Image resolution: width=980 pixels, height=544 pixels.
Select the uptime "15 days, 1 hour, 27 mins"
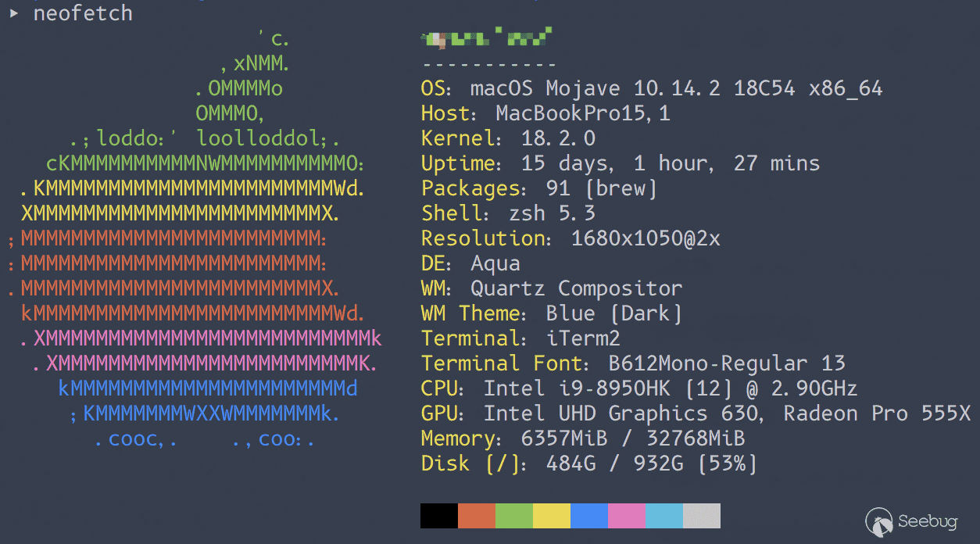671,163
